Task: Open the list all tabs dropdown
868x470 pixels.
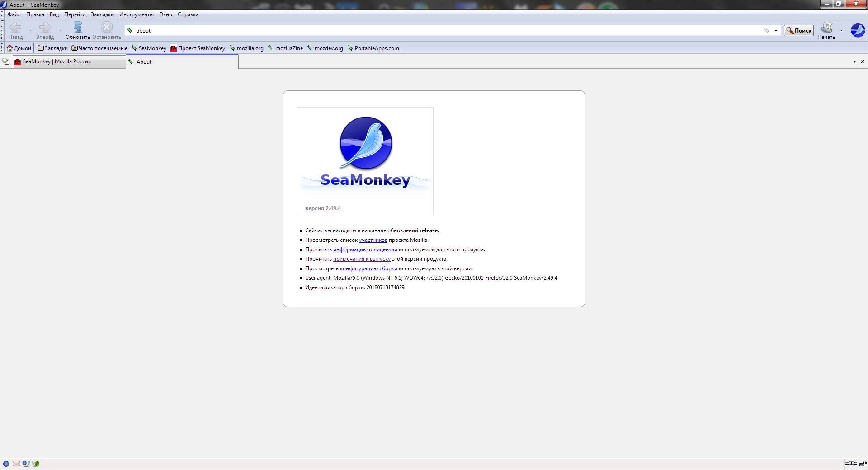Action: tap(854, 62)
